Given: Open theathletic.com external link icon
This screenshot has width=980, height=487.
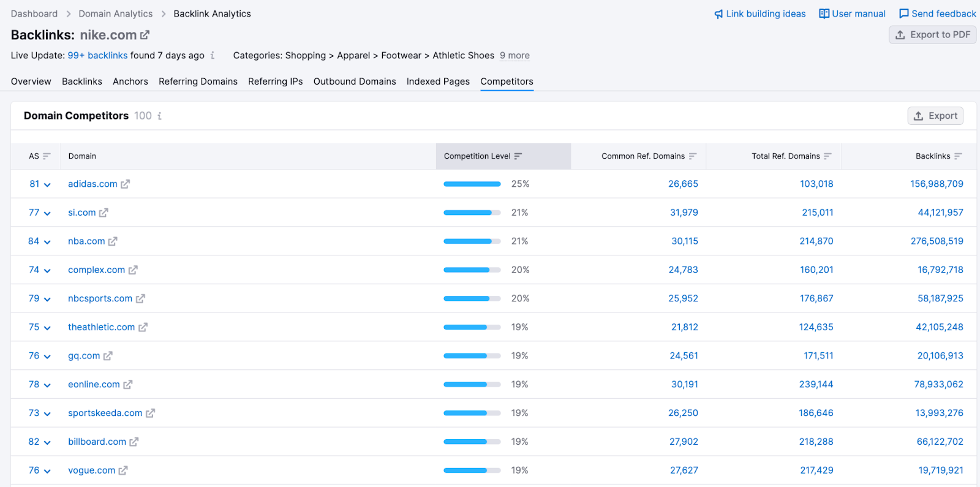Looking at the screenshot, I should coord(143,328).
